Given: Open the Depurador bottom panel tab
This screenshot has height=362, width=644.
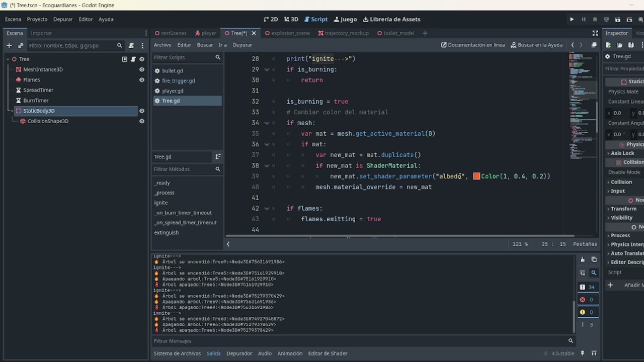Looking at the screenshot, I should point(239,353).
